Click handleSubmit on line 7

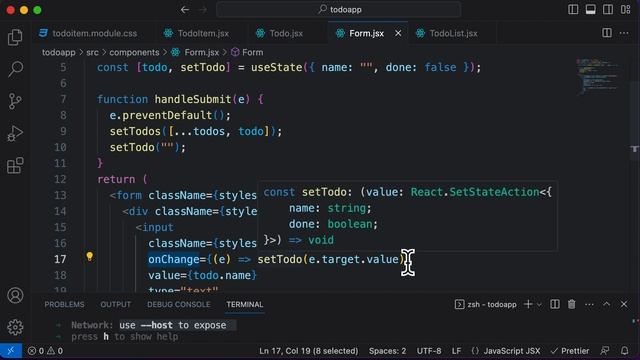(193, 99)
